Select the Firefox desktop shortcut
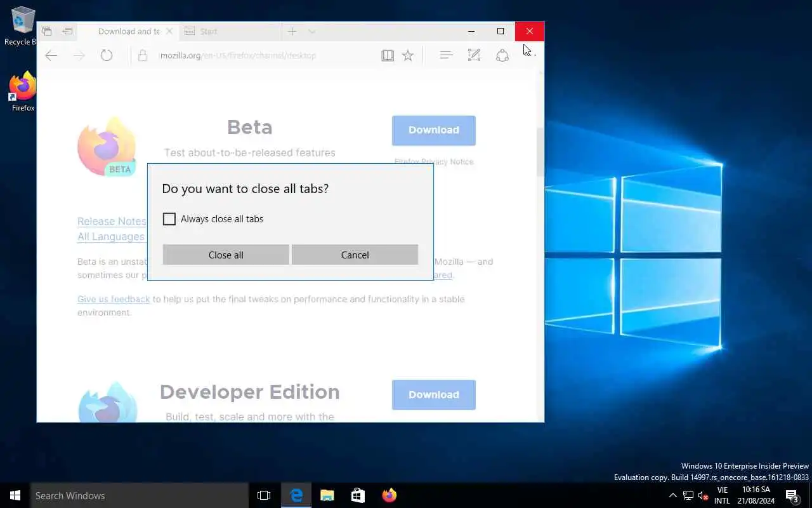This screenshot has width=812, height=508. [22, 92]
